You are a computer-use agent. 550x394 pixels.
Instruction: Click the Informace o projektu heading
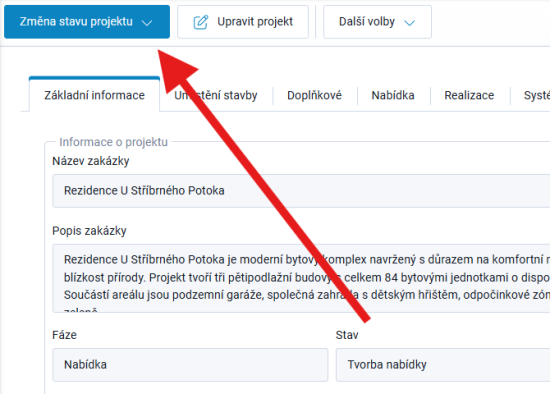pyautogui.click(x=113, y=142)
